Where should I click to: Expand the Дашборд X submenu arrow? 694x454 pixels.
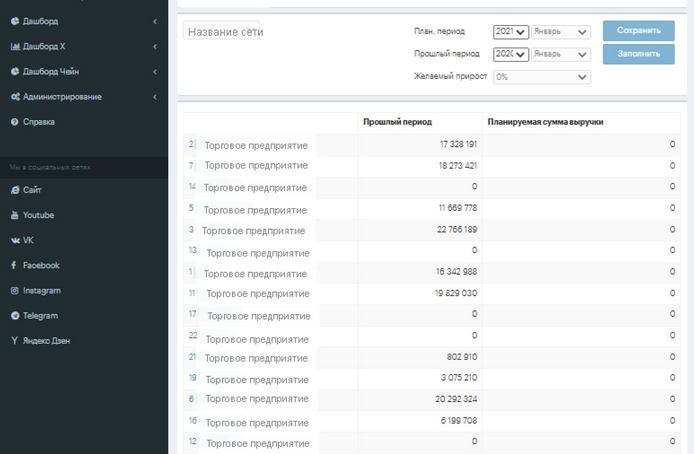(155, 46)
